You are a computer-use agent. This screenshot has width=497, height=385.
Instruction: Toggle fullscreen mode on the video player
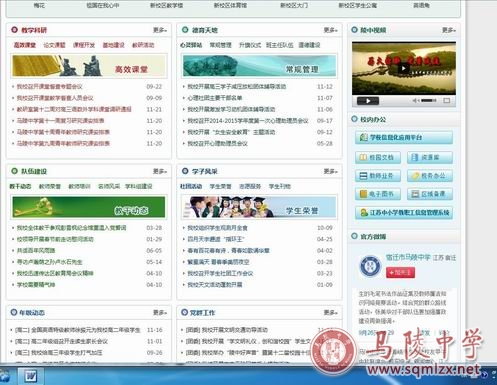tap(447, 100)
